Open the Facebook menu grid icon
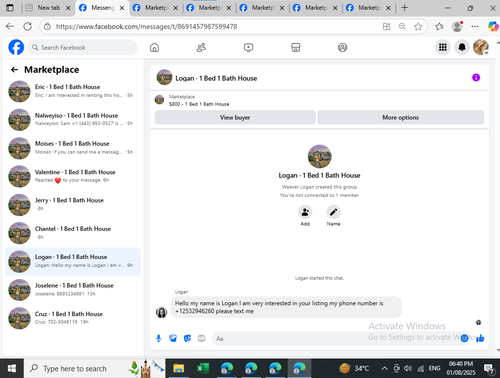500x378 pixels. (443, 47)
